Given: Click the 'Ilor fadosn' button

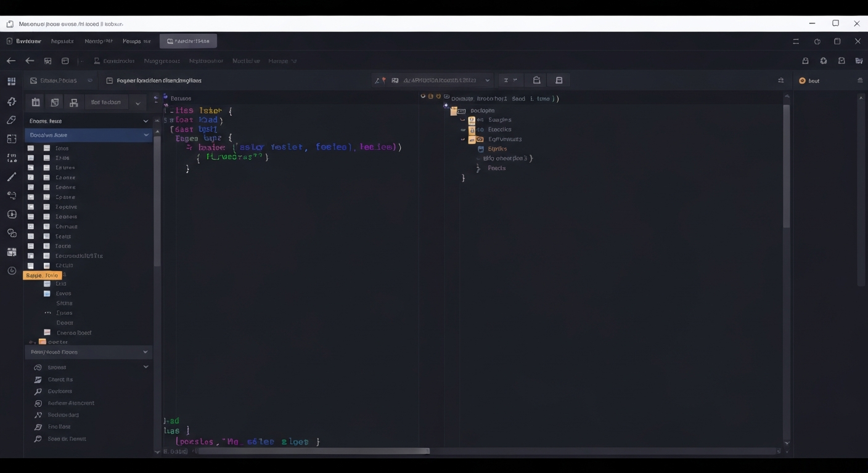Looking at the screenshot, I should 106,102.
